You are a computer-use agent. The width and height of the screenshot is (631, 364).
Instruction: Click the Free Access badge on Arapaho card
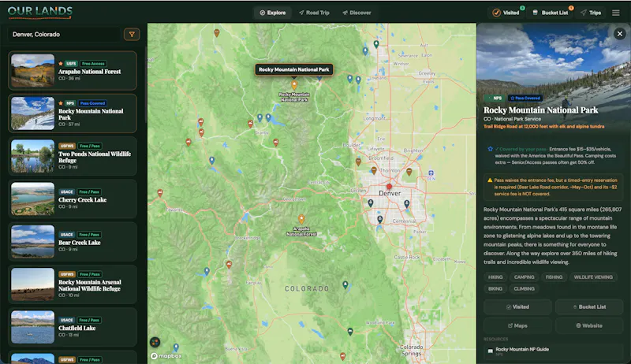pyautogui.click(x=93, y=64)
